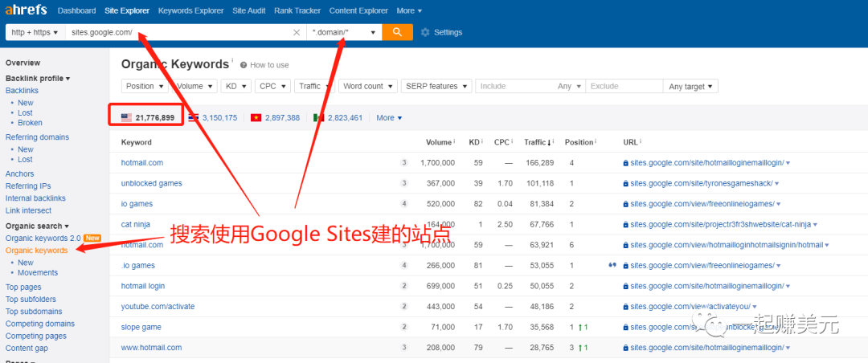
Task: Open the More menu in top navigation
Action: (409, 10)
